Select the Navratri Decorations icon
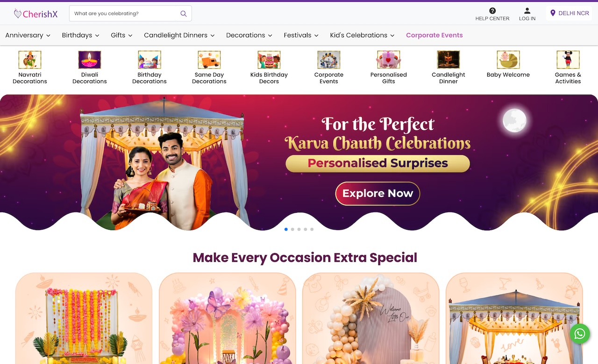 click(30, 60)
